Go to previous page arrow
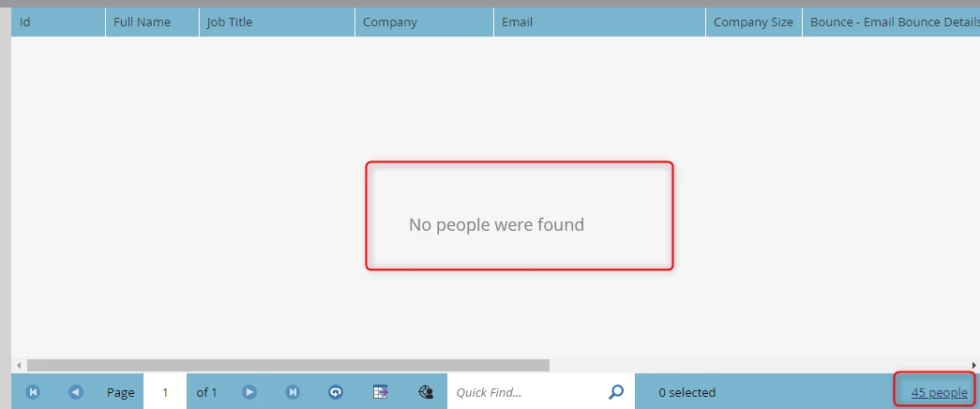 tap(76, 392)
